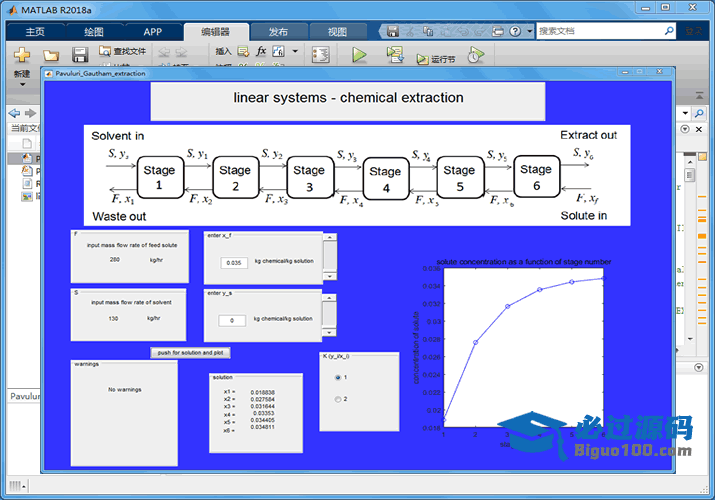Open Help via question mark icon

pyautogui.click(x=515, y=31)
